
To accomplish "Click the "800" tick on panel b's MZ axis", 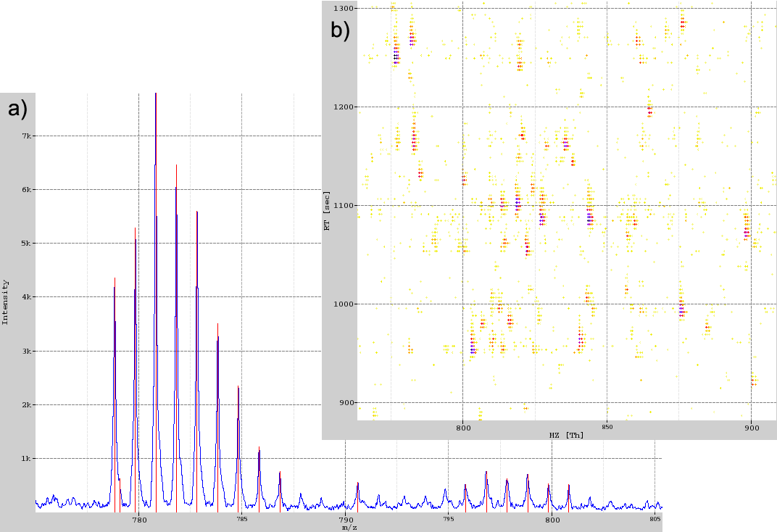I will (463, 428).
